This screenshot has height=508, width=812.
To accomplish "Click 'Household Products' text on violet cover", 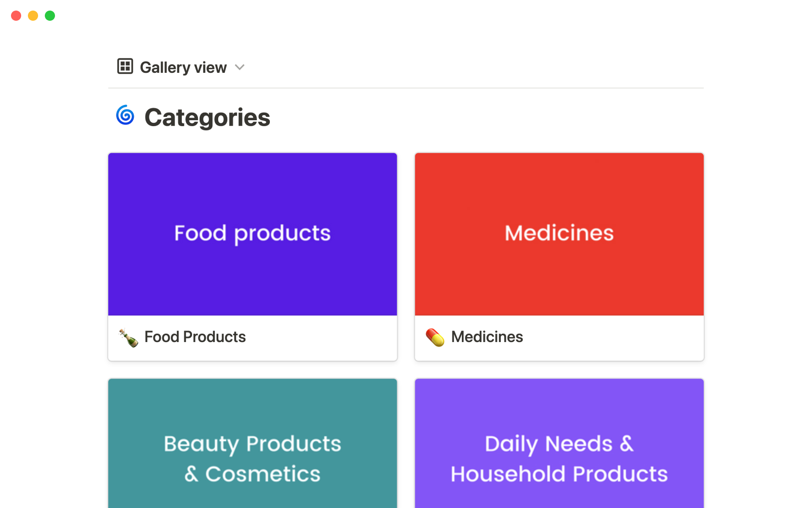I will point(559,474).
